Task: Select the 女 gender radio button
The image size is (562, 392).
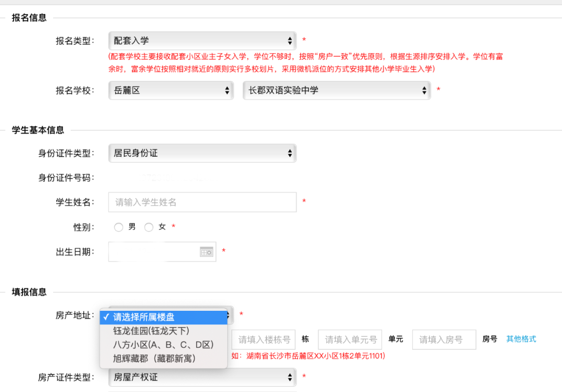Action: pos(149,227)
